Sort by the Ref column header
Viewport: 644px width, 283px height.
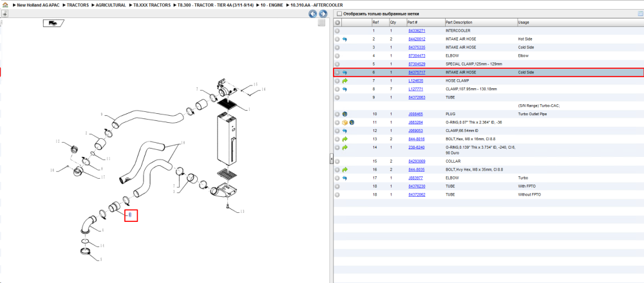(379, 22)
